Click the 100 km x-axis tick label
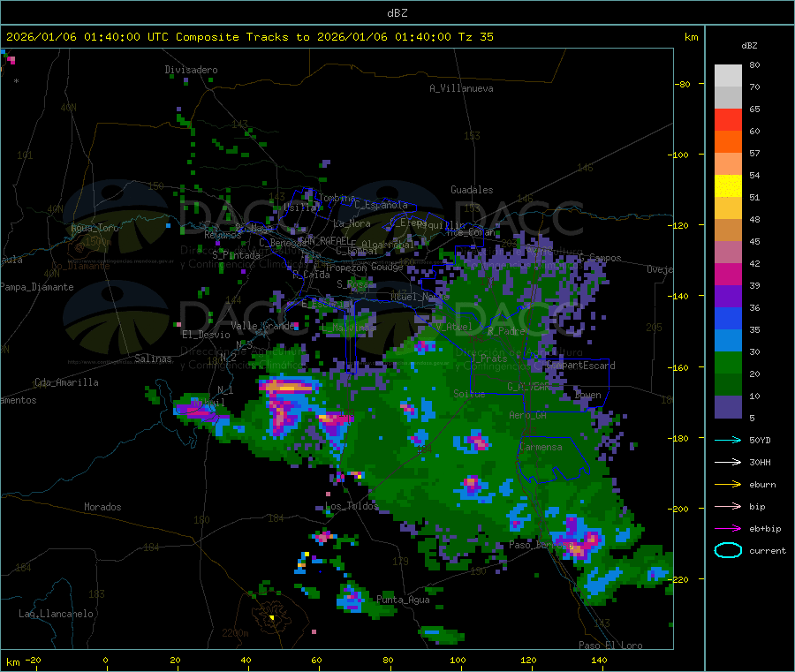The width and height of the screenshot is (795, 672). (458, 660)
